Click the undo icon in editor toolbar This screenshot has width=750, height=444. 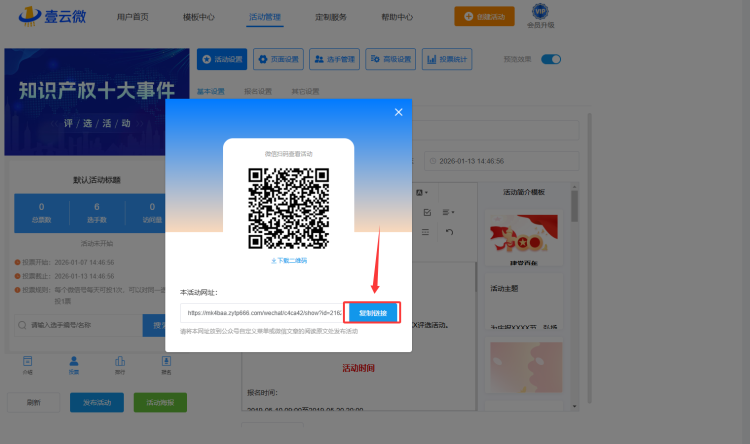(x=449, y=232)
